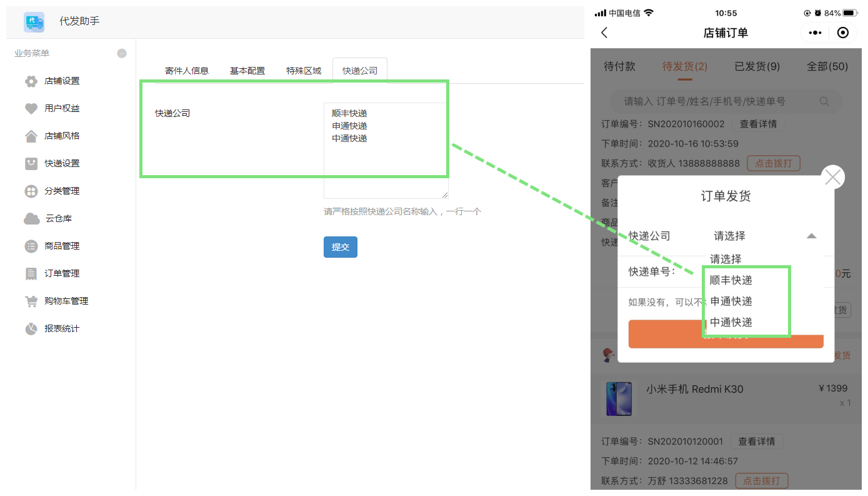View details of order SN202010160002
Image resolution: width=868 pixels, height=496 pixels.
[758, 124]
